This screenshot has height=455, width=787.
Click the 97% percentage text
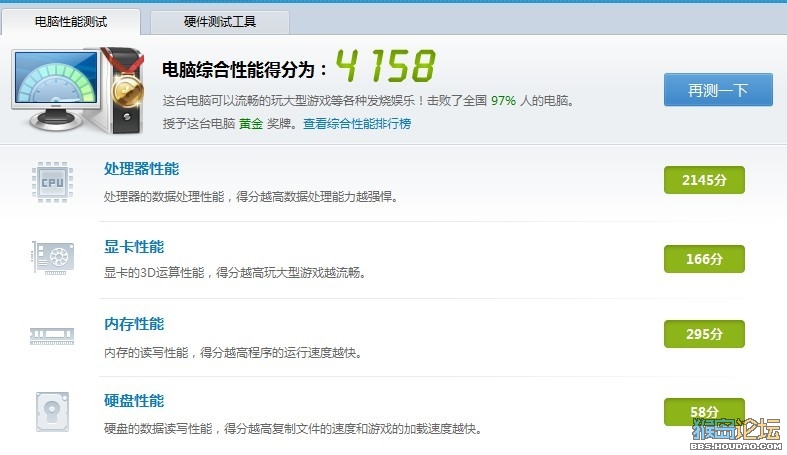point(503,101)
